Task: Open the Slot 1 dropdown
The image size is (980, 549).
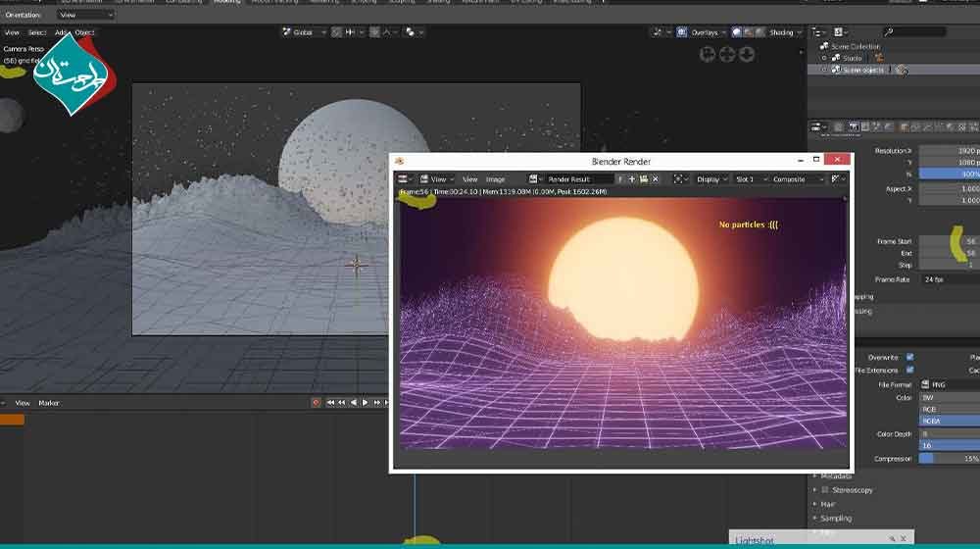Action: [751, 179]
